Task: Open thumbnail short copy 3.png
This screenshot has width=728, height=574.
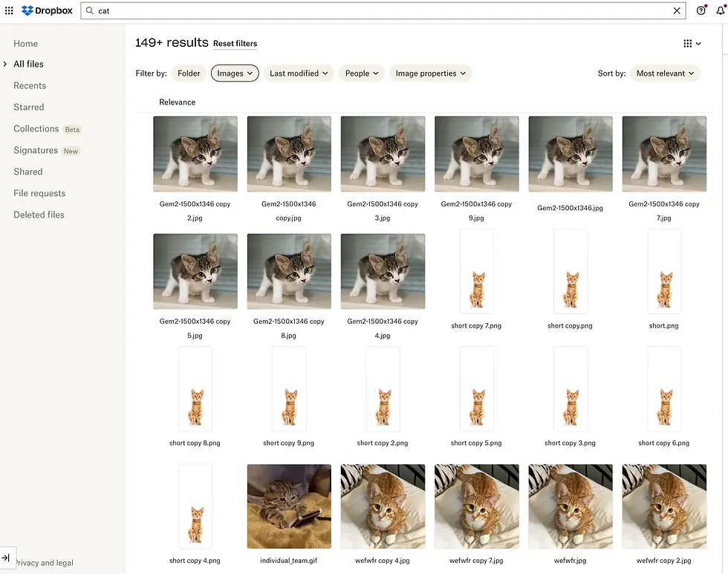Action: tap(571, 388)
